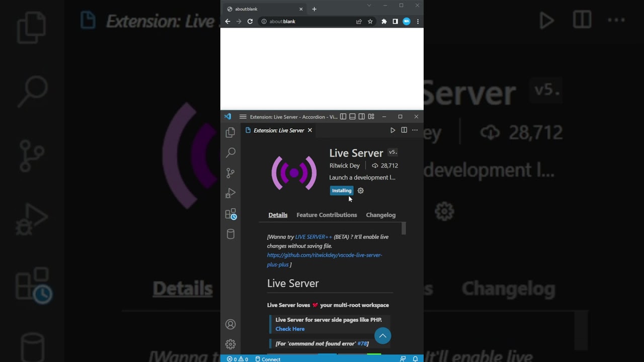The image size is (644, 362).
Task: Click the Ritwick Dey publisher name
Action: [345, 165]
